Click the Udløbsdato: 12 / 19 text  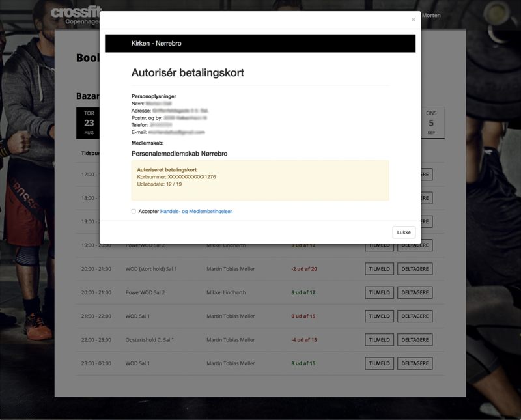coord(160,184)
